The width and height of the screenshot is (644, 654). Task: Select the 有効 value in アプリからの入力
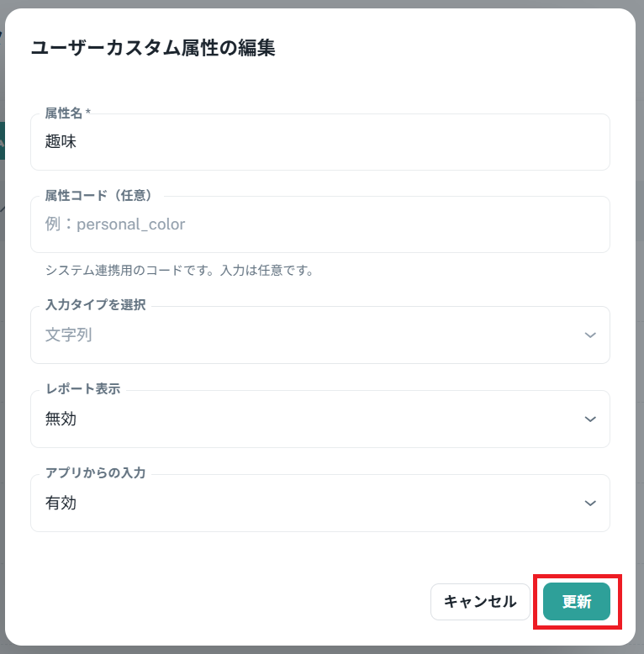[x=61, y=503]
